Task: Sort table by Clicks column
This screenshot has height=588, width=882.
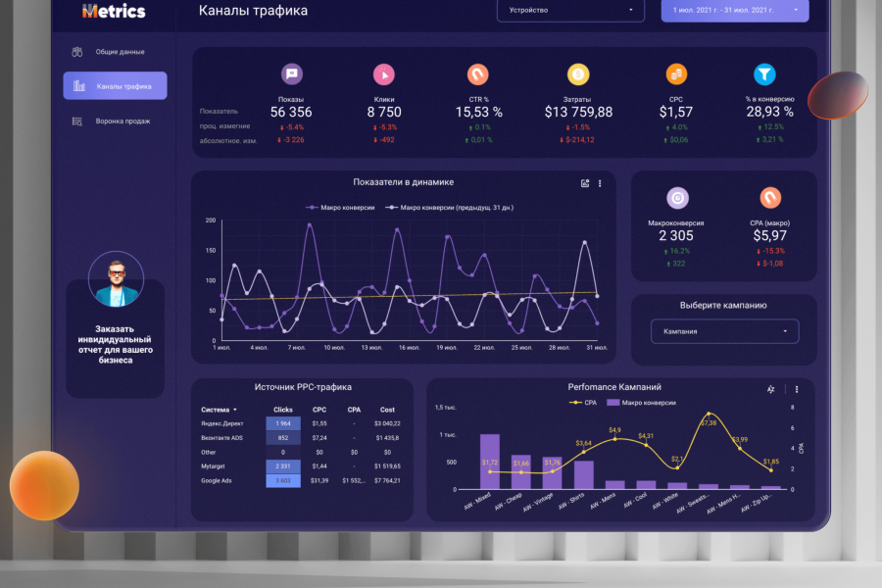Action: click(x=283, y=410)
